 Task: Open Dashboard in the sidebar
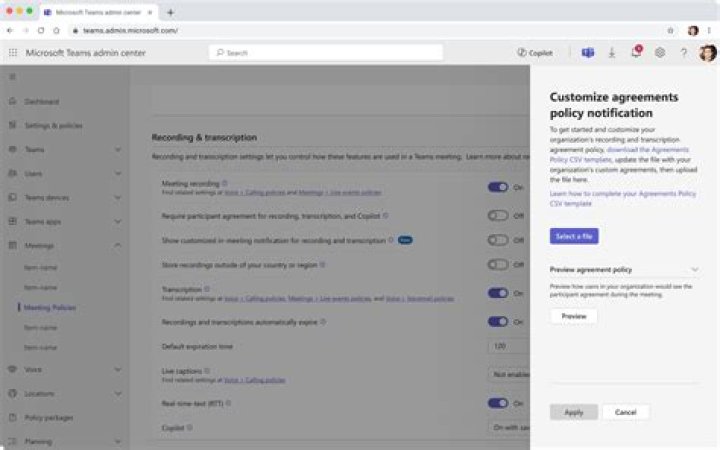click(42, 101)
